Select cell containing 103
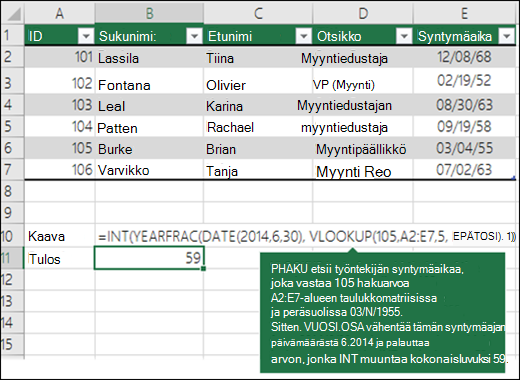This screenshot has height=380, width=520. point(60,105)
